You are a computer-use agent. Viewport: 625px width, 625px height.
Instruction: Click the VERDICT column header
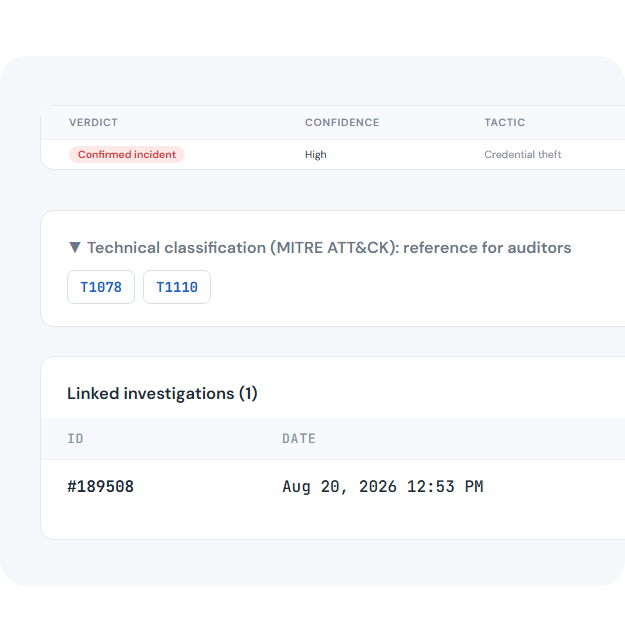pyautogui.click(x=93, y=122)
